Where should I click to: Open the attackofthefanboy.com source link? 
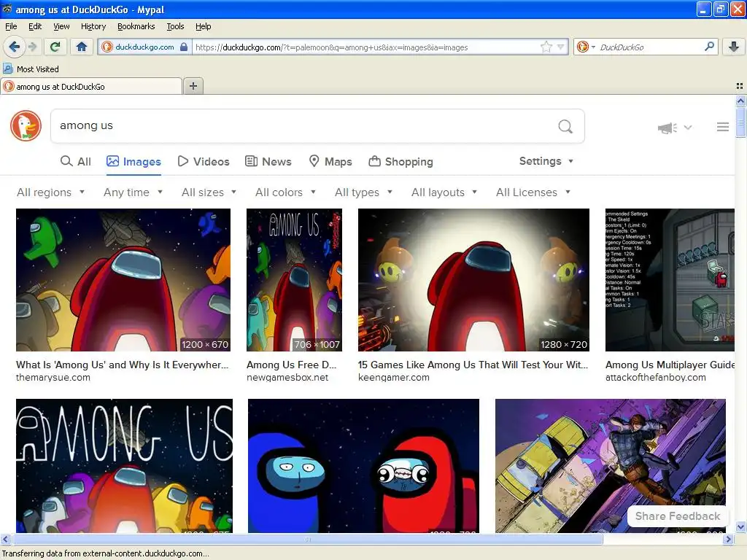pyautogui.click(x=656, y=378)
